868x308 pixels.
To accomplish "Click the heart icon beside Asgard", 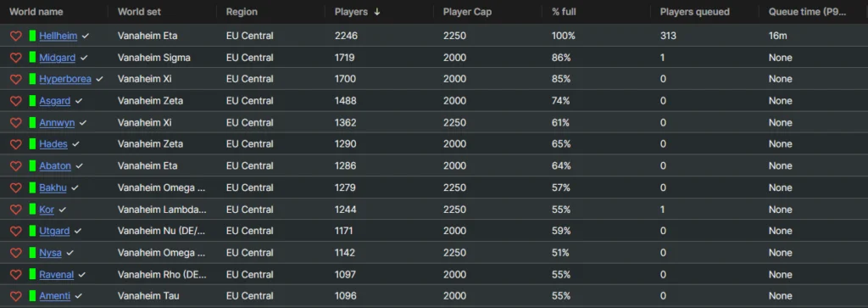I will click(15, 101).
